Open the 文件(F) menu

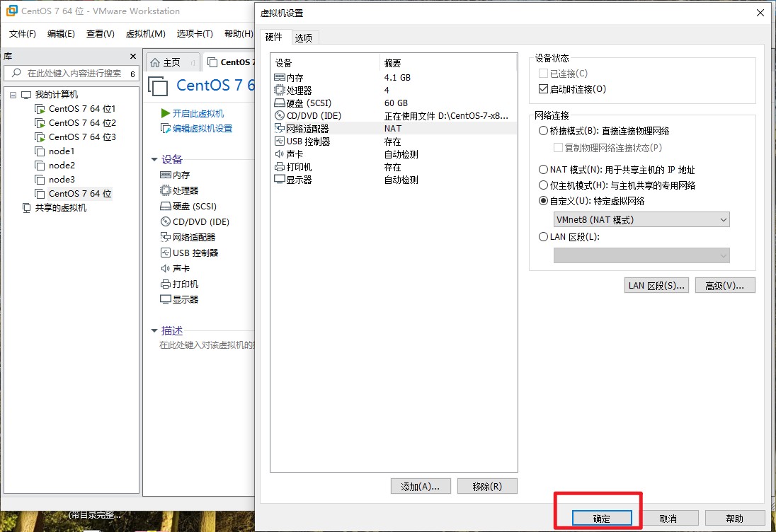(22, 34)
